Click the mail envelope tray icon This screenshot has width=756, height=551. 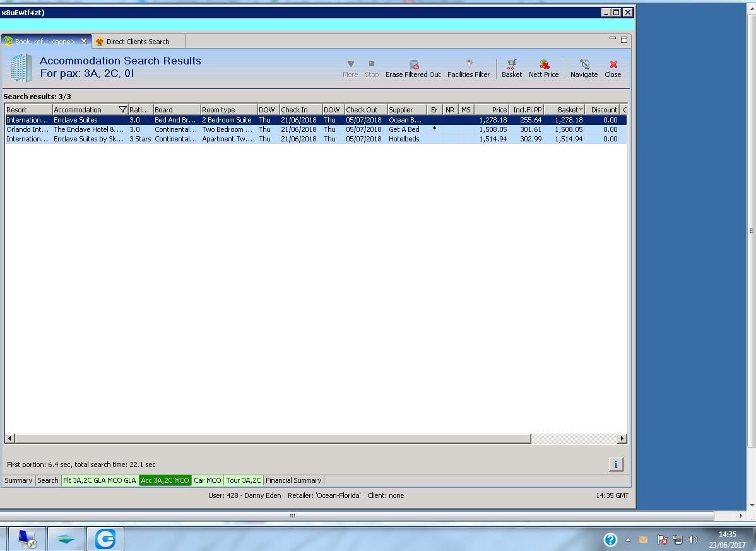coord(643,540)
